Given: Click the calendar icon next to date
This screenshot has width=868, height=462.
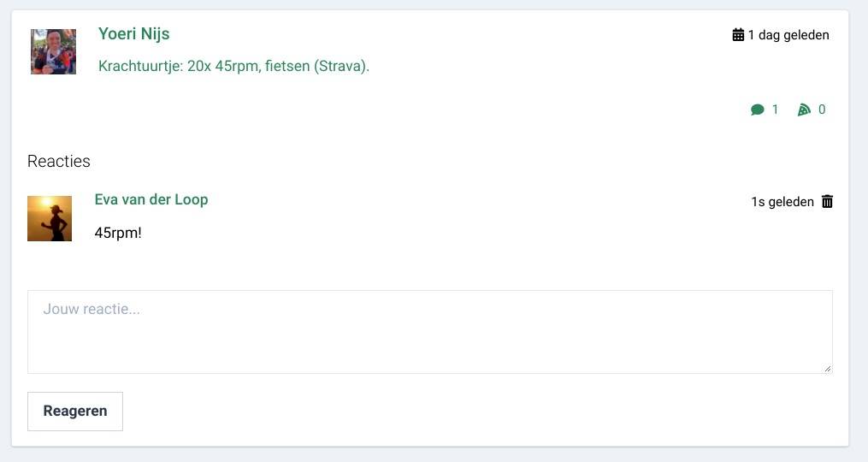Looking at the screenshot, I should (738, 35).
